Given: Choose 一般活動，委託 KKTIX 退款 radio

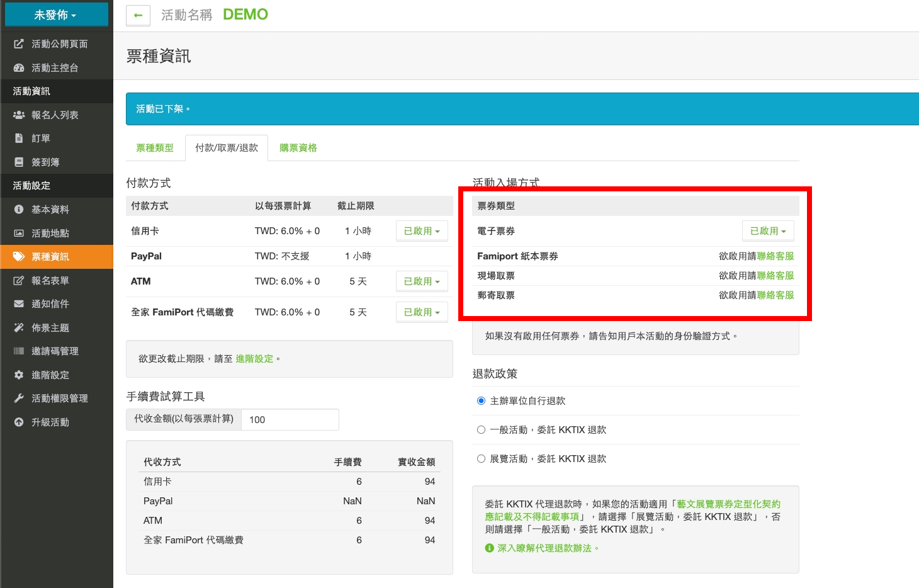Looking at the screenshot, I should [482, 430].
